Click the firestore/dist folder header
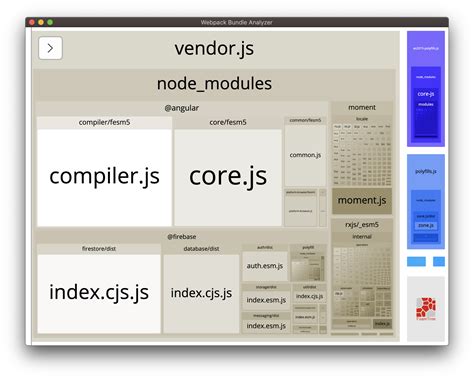Image resolution: width=474 pixels, height=379 pixels. pyautogui.click(x=99, y=249)
